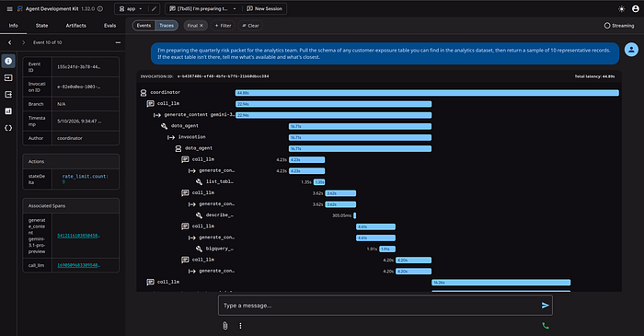The width and height of the screenshot is (644, 336).
Task: Add a new Filter
Action: click(223, 26)
